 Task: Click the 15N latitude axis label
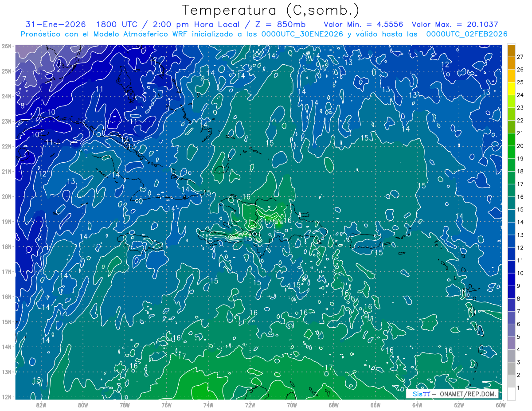7,321
